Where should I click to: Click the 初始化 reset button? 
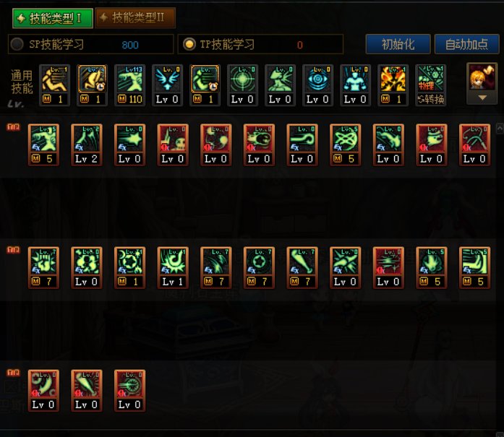pyautogui.click(x=398, y=44)
